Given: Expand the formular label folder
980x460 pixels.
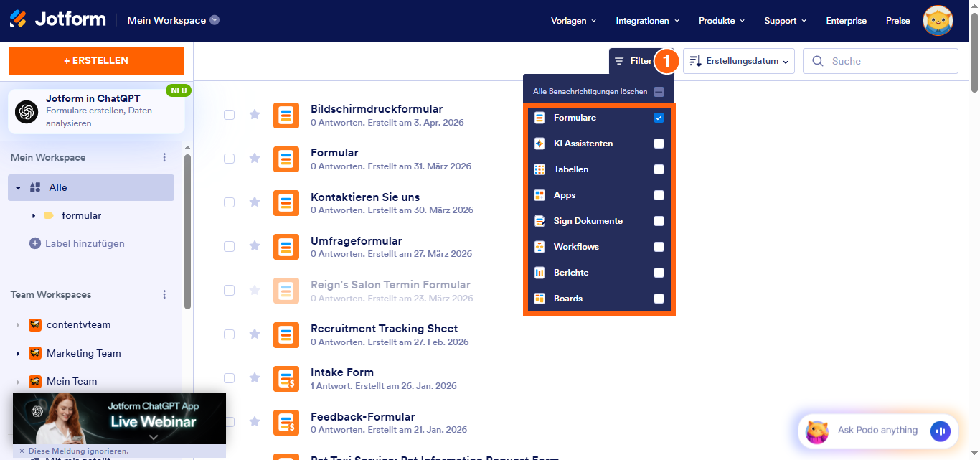Looking at the screenshot, I should [34, 215].
